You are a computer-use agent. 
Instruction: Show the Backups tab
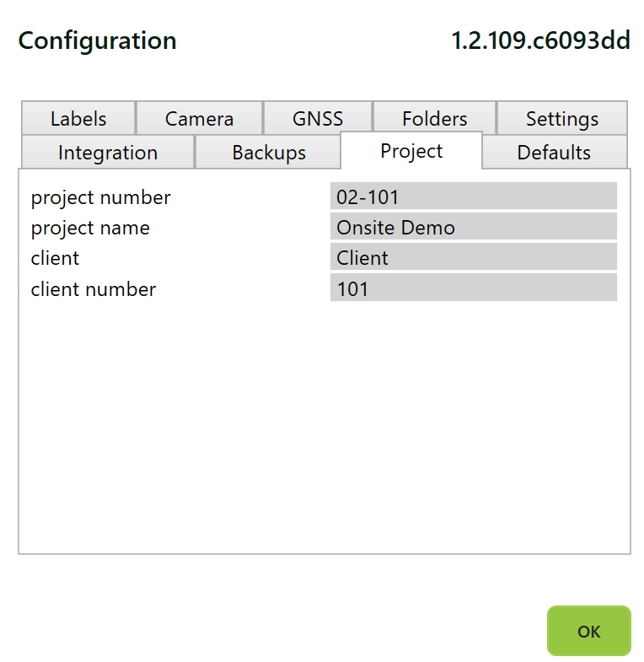tap(268, 153)
